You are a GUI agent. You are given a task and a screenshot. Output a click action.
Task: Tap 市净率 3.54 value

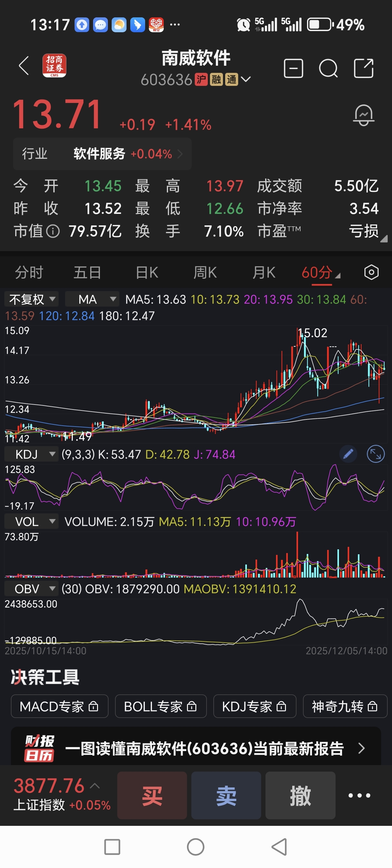(x=364, y=209)
